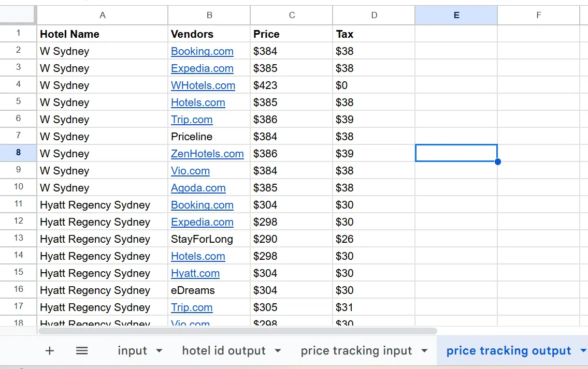Click the horizontal scrollbar
The width and height of the screenshot is (588, 369).
[237, 331]
